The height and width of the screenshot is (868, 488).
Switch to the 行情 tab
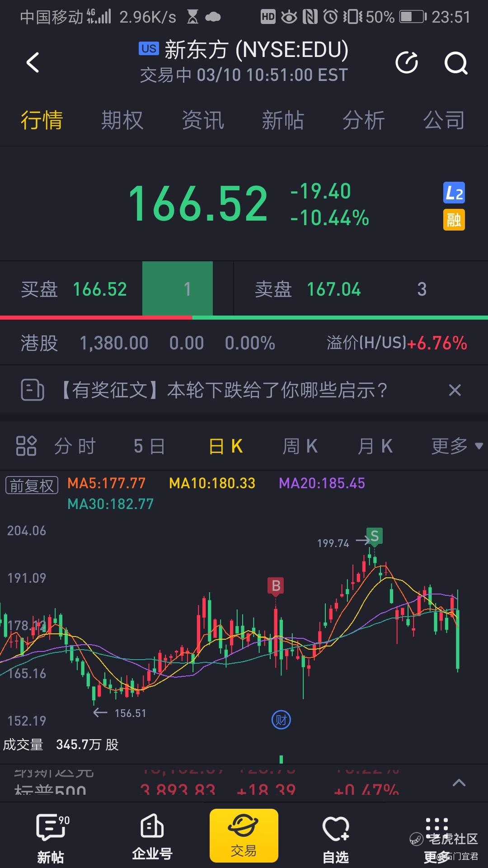pos(42,120)
